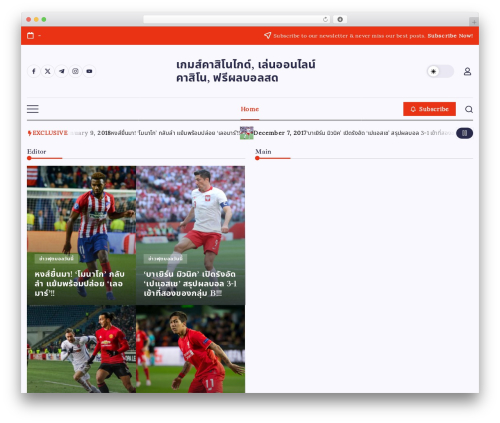Click the paper plane newsletter icon
Screen dimensions: 500x423
267,35
